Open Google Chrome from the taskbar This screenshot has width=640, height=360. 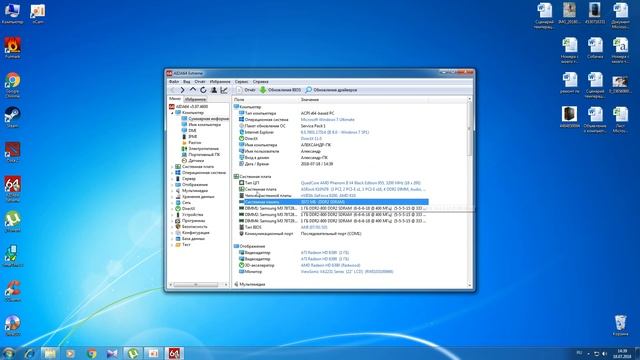pyautogui.click(x=91, y=353)
